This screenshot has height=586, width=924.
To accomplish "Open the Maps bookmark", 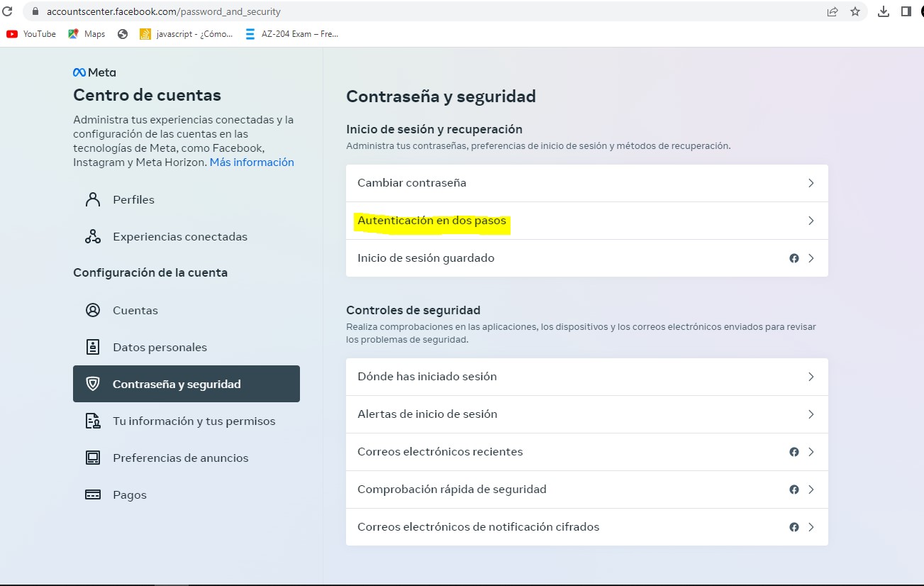I will click(x=87, y=34).
